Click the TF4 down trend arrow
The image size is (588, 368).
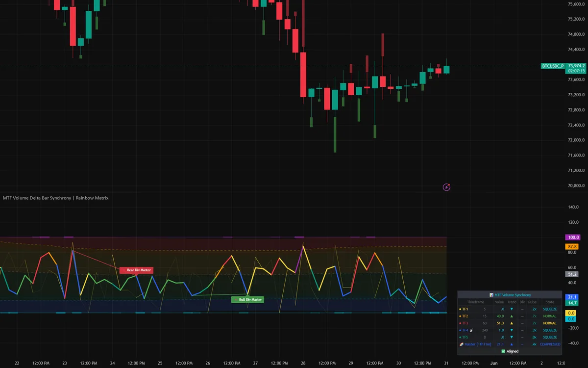click(512, 330)
